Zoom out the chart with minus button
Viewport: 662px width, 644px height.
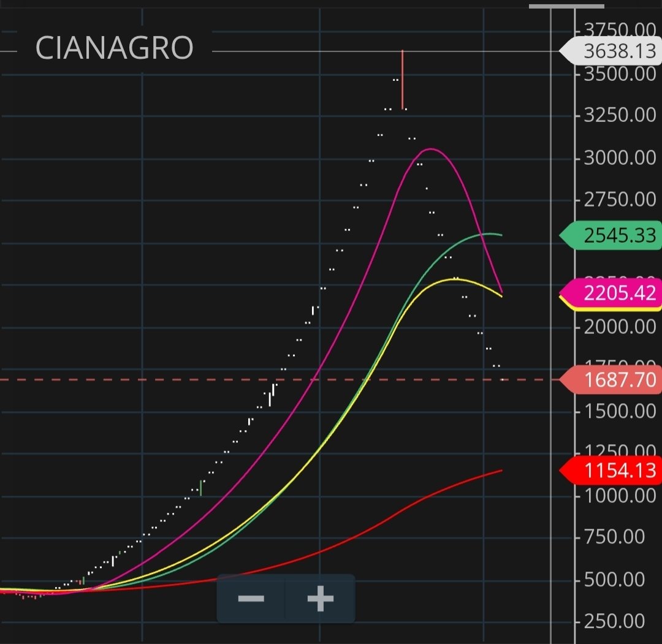click(251, 598)
